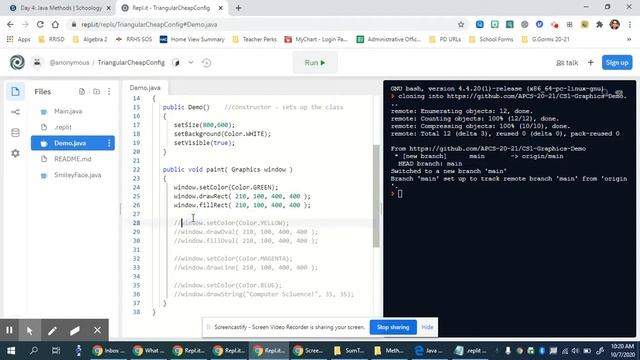Close Screencastify drawing toolbar
The image size is (640, 360).
click(97, 330)
